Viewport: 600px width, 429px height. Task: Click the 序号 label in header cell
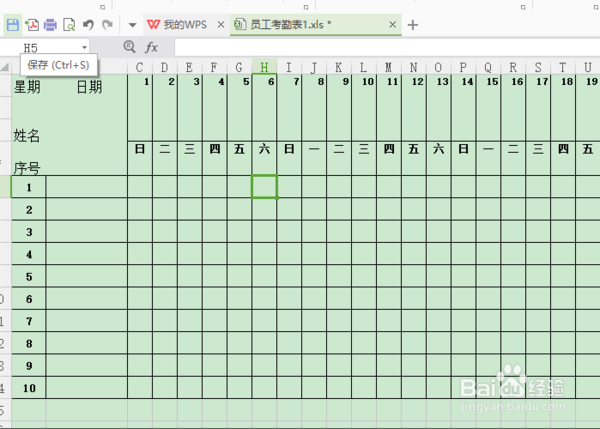(27, 168)
